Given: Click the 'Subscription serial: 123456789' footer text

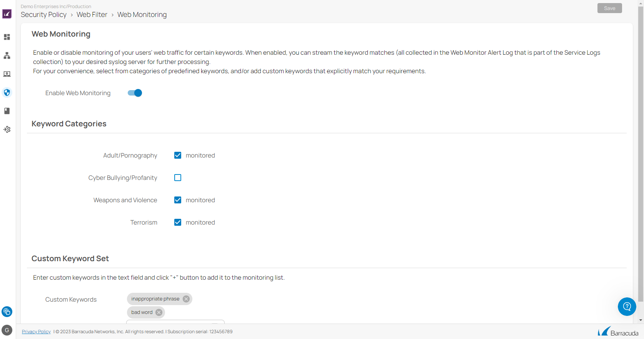Looking at the screenshot, I should click(x=200, y=332).
